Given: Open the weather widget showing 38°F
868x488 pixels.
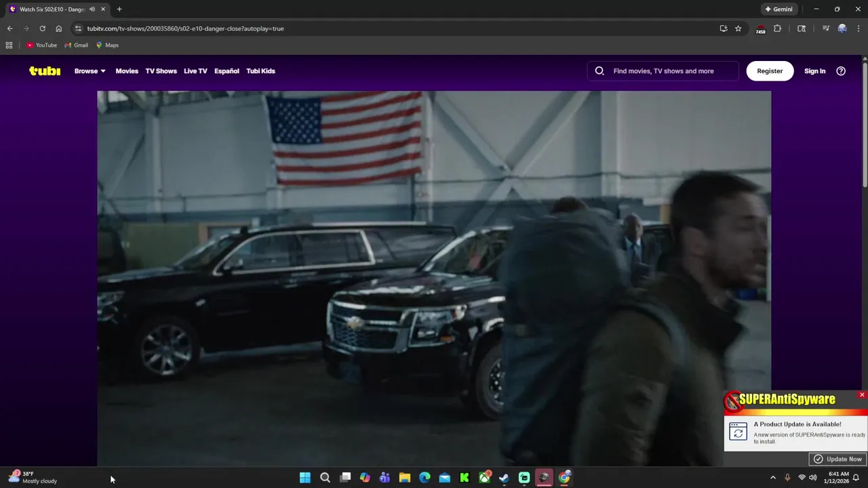Looking at the screenshot, I should 33,477.
